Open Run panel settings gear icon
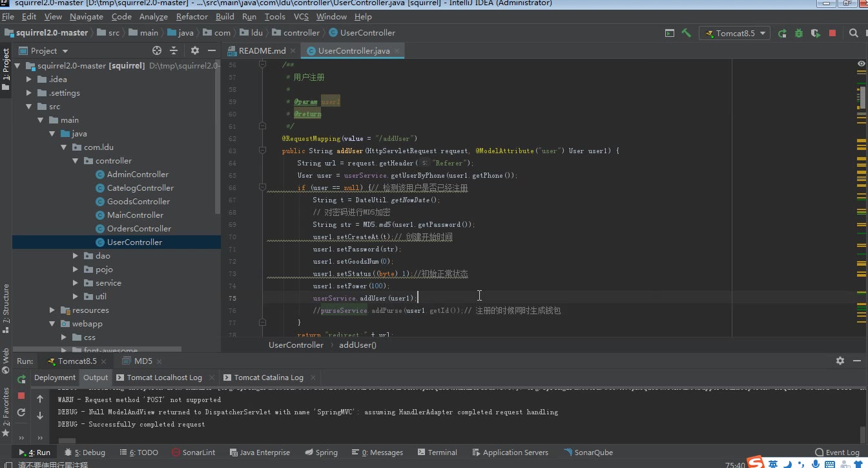This screenshot has height=468, width=868. (840, 361)
